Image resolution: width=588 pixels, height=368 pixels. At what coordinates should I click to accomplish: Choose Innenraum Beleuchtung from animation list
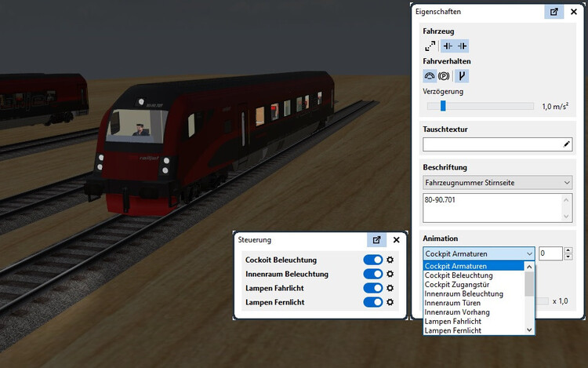tap(474, 293)
